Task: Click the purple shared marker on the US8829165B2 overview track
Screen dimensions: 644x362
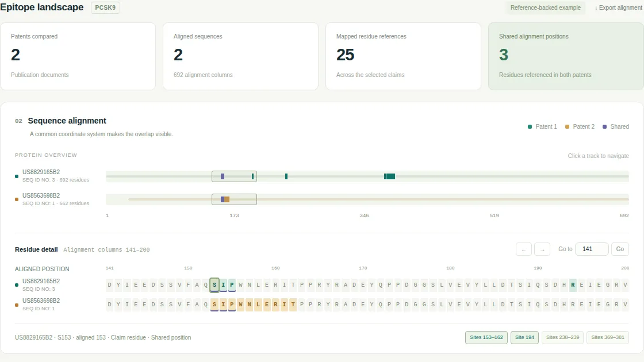Action: 222,176
